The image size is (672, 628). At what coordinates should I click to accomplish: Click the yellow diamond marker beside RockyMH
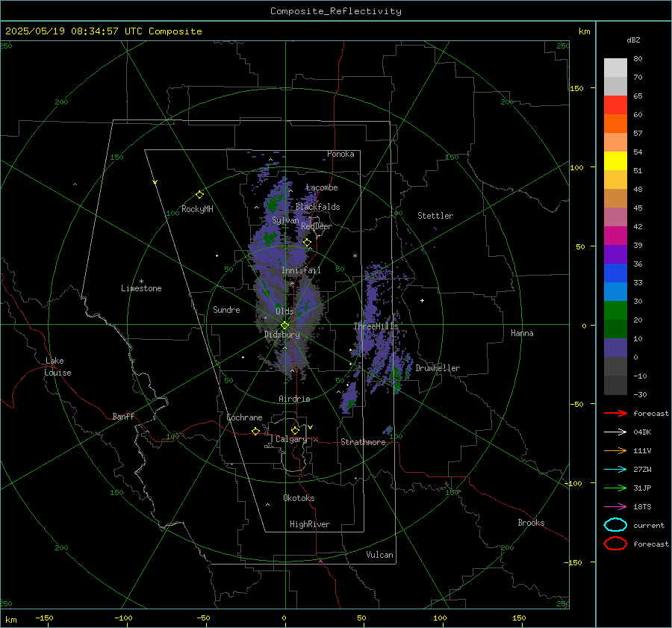click(x=199, y=195)
